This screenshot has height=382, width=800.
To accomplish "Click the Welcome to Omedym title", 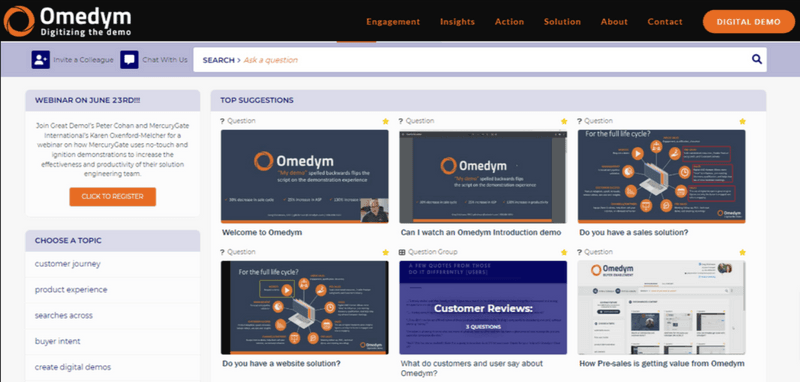I will [x=262, y=233].
